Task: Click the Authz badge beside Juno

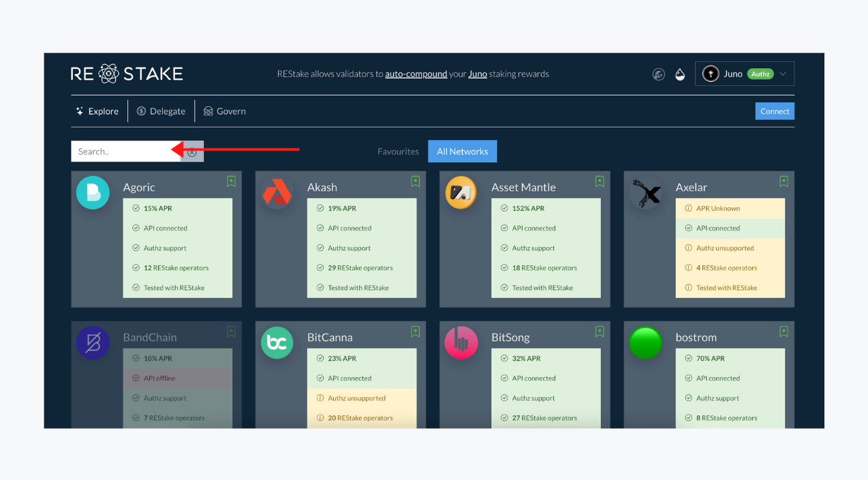Action: (x=760, y=74)
